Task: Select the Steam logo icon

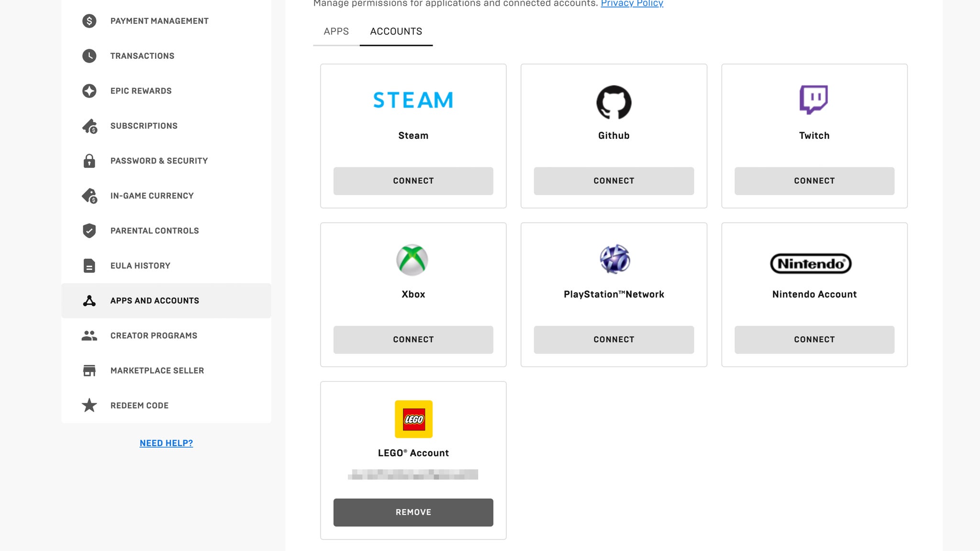Action: click(x=413, y=99)
